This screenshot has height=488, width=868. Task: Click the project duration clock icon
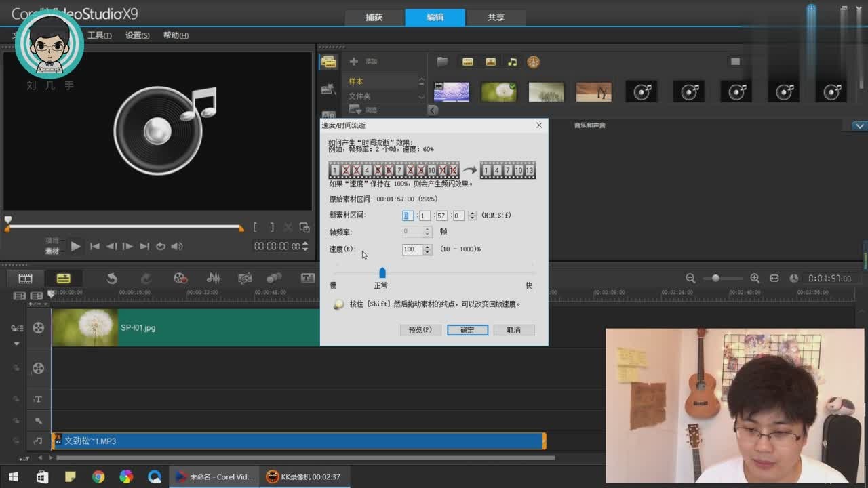click(x=794, y=278)
